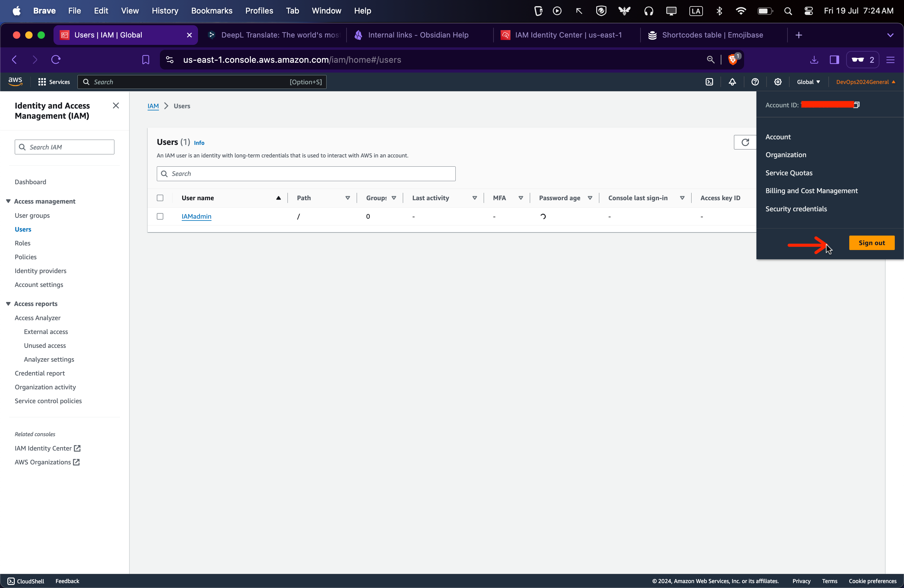Collapse the Access reports section
This screenshot has width=904, height=588.
pos(8,304)
